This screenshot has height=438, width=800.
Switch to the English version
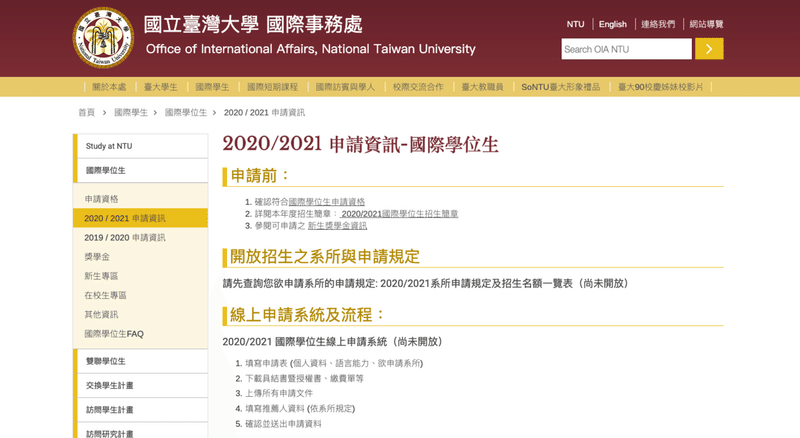[612, 24]
